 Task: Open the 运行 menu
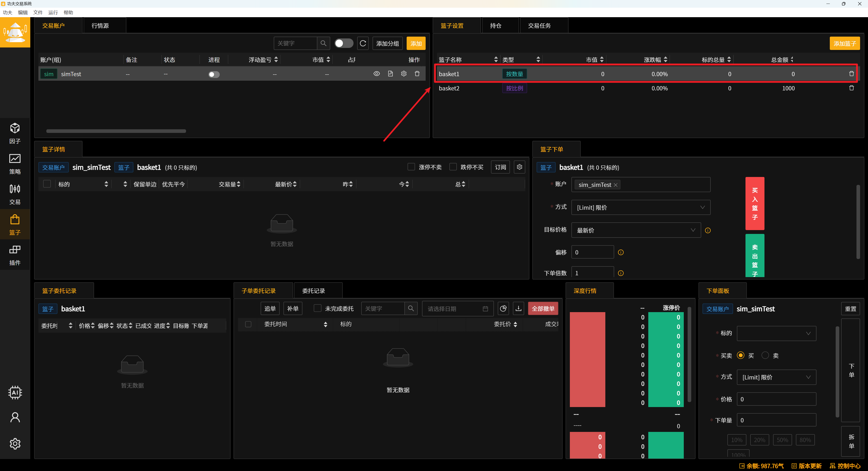click(x=53, y=12)
